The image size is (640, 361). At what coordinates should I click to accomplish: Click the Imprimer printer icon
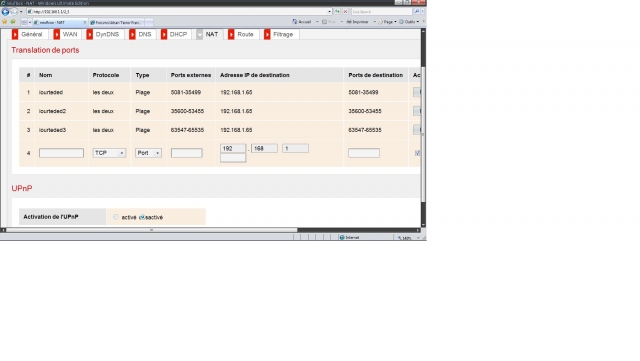349,22
